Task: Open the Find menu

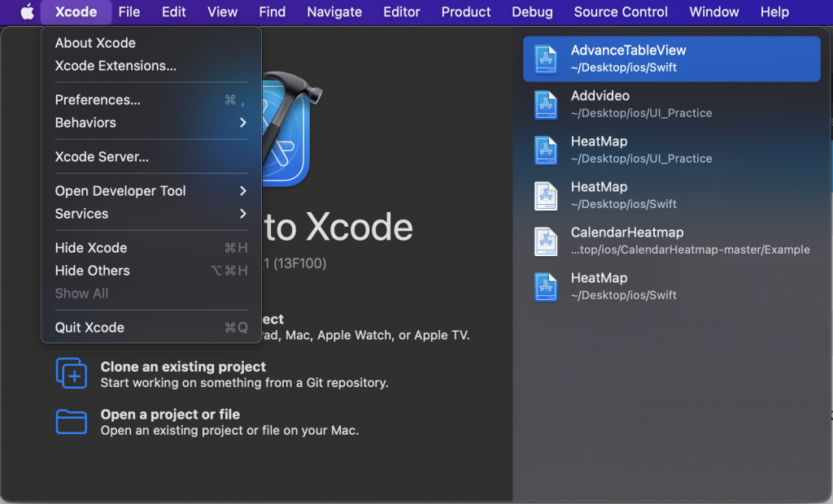Action: pos(272,11)
